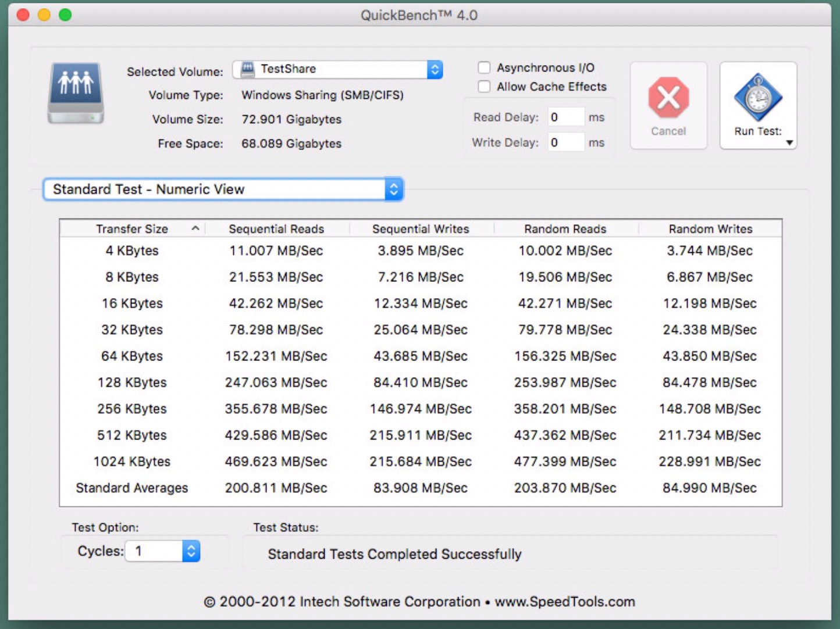This screenshot has width=840, height=629.
Task: Open the Cycles dropdown stepper
Action: (x=191, y=551)
